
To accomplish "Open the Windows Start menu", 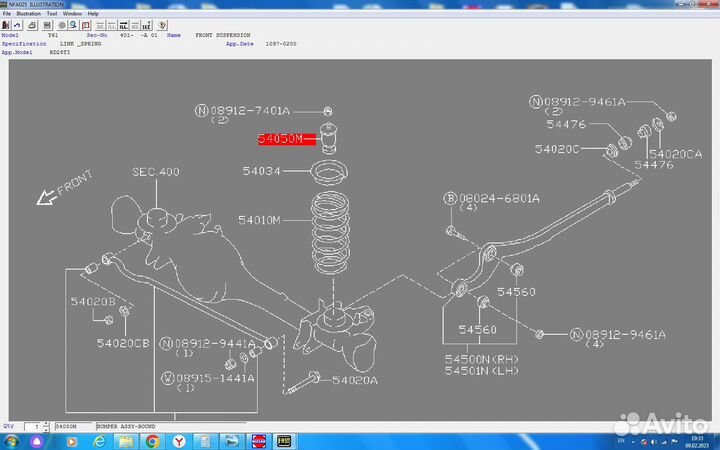I will (10, 440).
